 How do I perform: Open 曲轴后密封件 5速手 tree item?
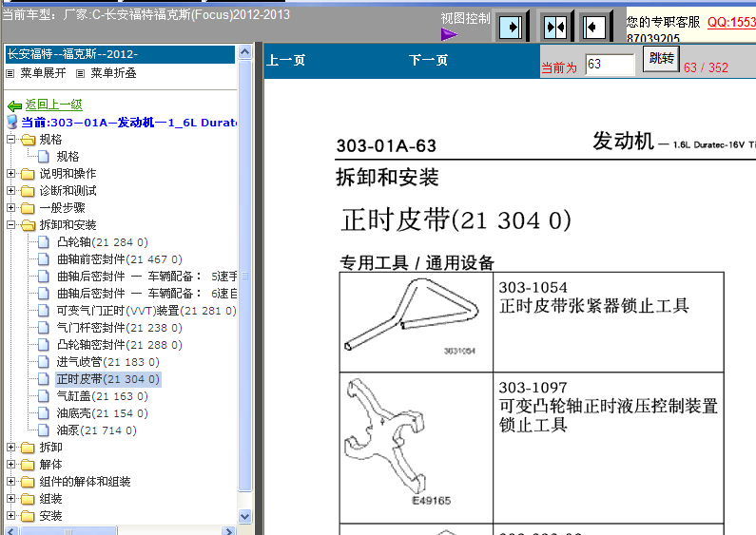(146, 277)
